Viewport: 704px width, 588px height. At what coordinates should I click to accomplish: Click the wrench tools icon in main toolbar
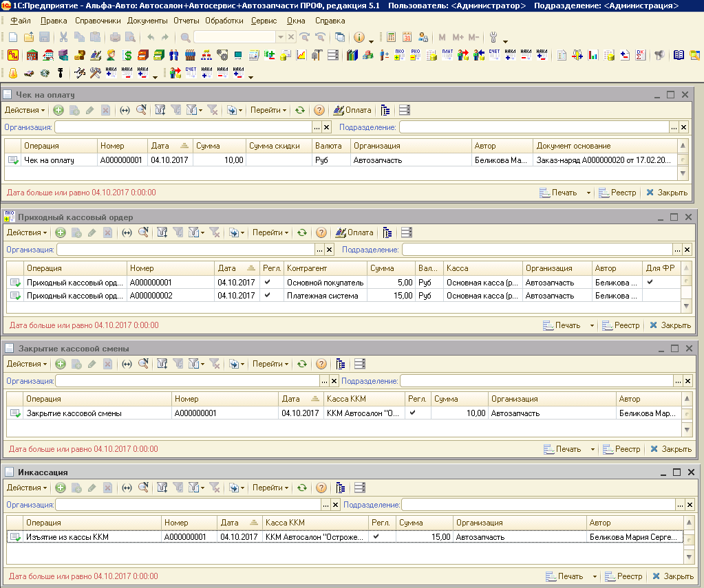click(x=493, y=37)
